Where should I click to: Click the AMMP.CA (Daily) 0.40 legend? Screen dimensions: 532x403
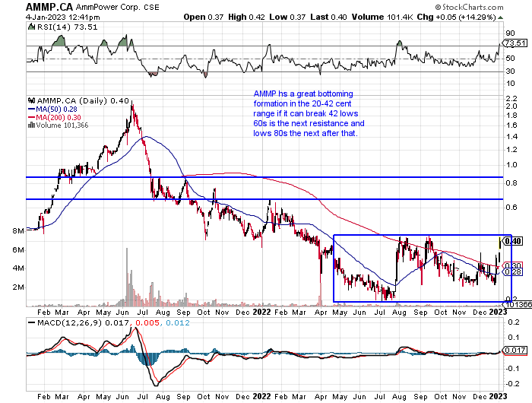(x=83, y=101)
